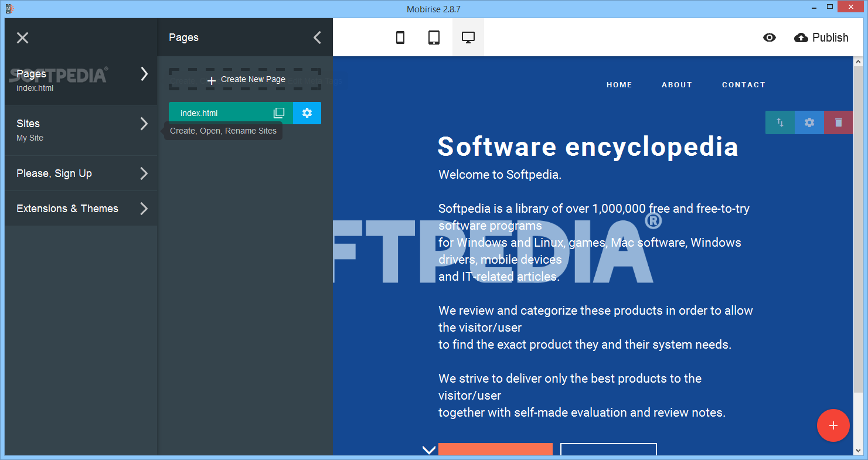Screen dimensions: 868x460
Task: Switch to tablet preview
Action: [x=434, y=38]
